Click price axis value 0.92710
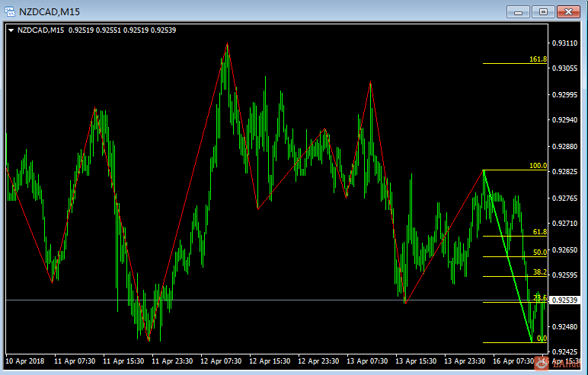The width and height of the screenshot is (588, 375). pyautogui.click(x=564, y=224)
